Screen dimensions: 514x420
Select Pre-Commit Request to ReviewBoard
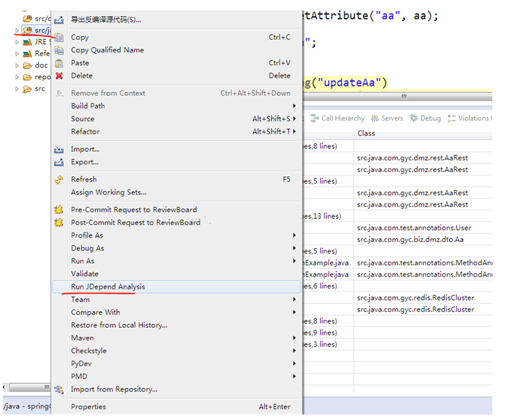[x=177, y=210]
